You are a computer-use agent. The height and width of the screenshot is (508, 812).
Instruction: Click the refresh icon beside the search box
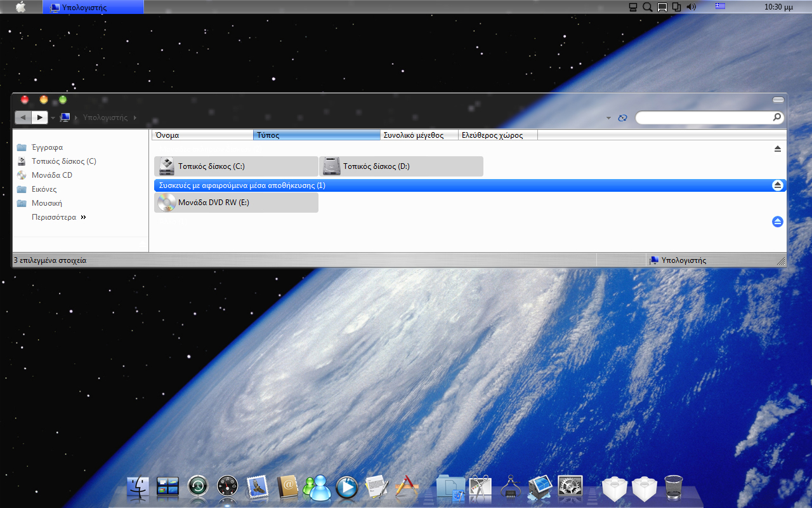pyautogui.click(x=623, y=117)
